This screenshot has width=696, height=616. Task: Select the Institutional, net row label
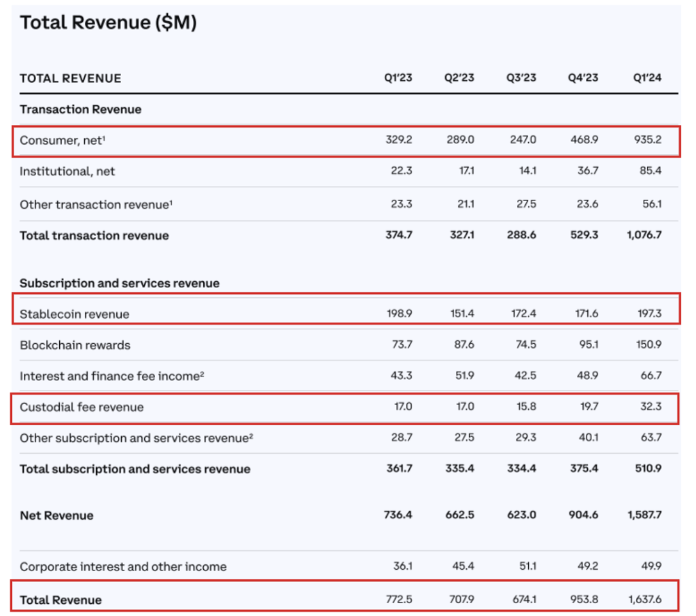tap(67, 172)
